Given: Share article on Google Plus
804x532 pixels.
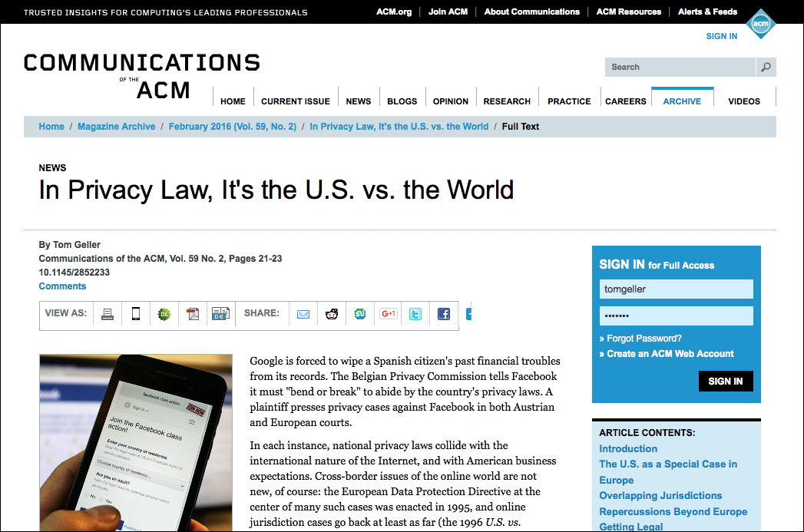Looking at the screenshot, I should tap(388, 314).
